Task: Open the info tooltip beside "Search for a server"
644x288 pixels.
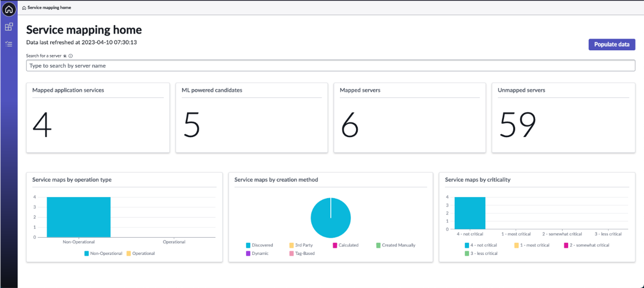Action: [70, 55]
